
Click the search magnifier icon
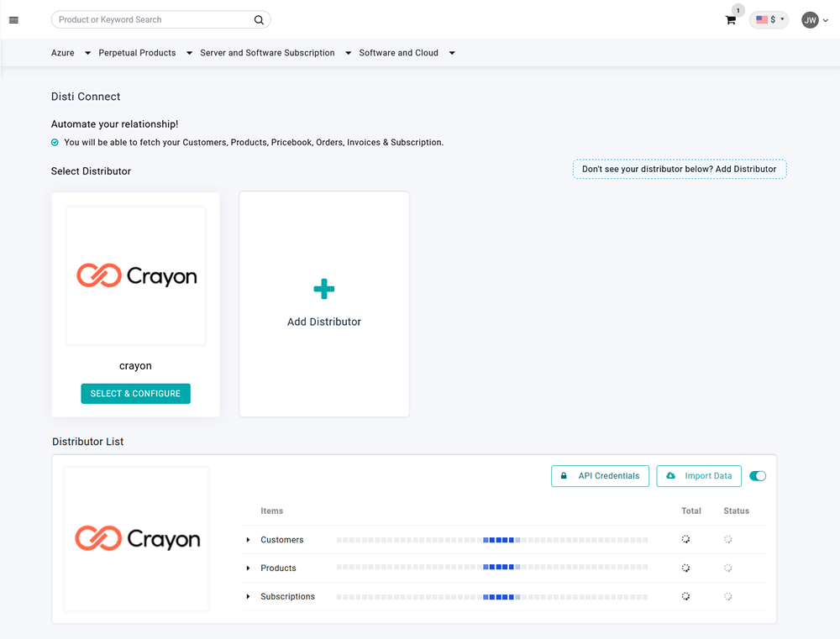pos(259,20)
